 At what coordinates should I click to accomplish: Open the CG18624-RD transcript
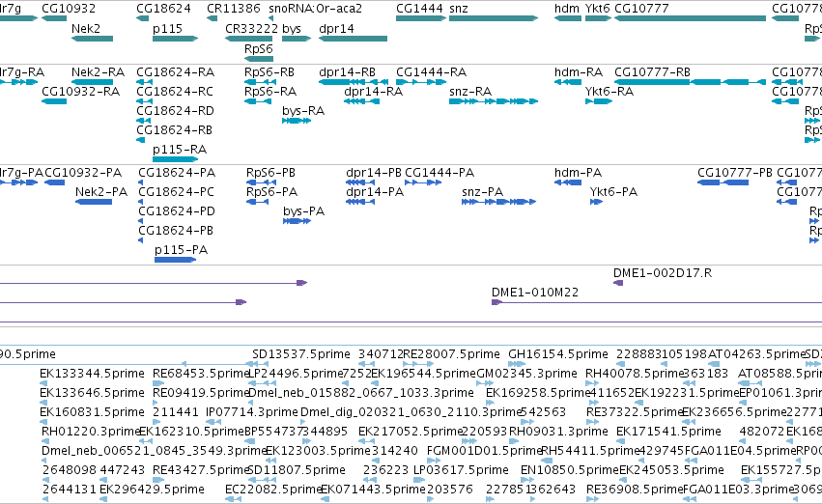[144, 121]
